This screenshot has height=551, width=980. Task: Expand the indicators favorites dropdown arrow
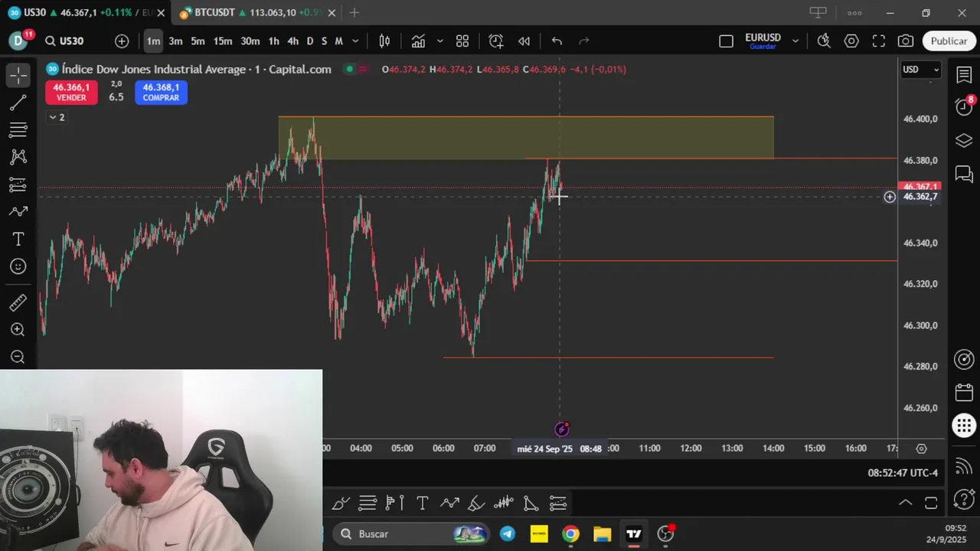pos(439,41)
